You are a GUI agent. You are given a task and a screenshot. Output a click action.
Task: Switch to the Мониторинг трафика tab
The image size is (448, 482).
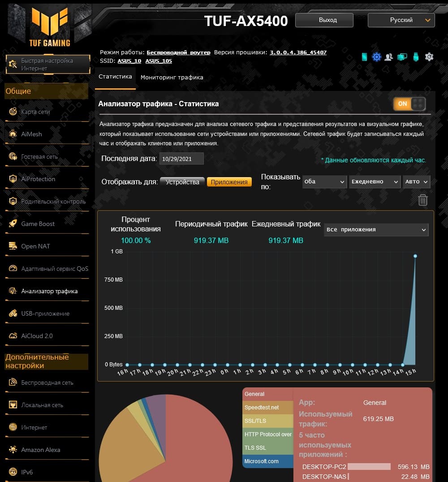(172, 78)
